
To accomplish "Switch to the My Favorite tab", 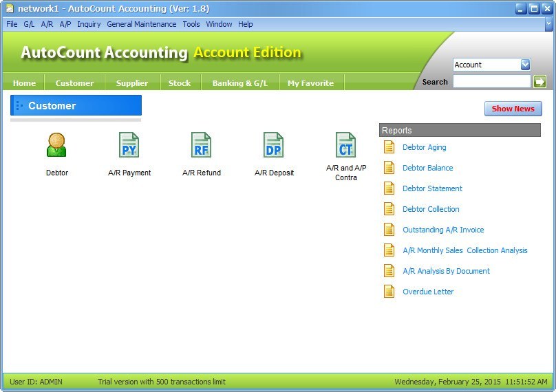I will pyautogui.click(x=310, y=83).
